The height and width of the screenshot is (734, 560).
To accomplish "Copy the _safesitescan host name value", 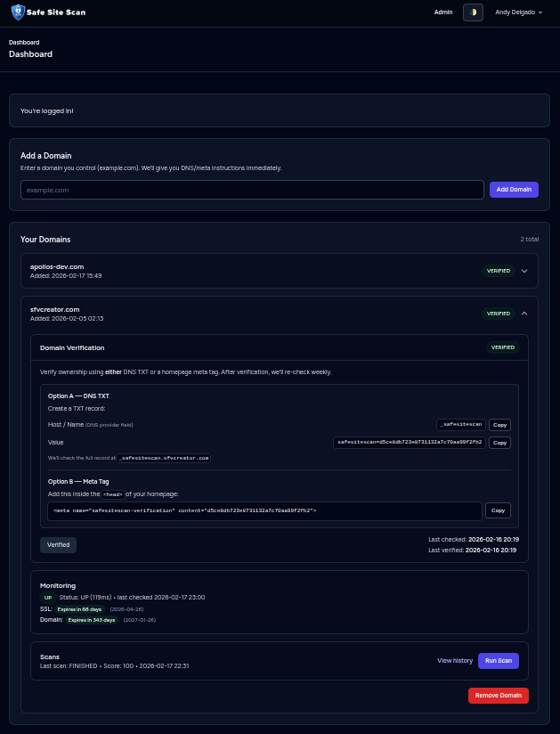I will tap(499, 425).
